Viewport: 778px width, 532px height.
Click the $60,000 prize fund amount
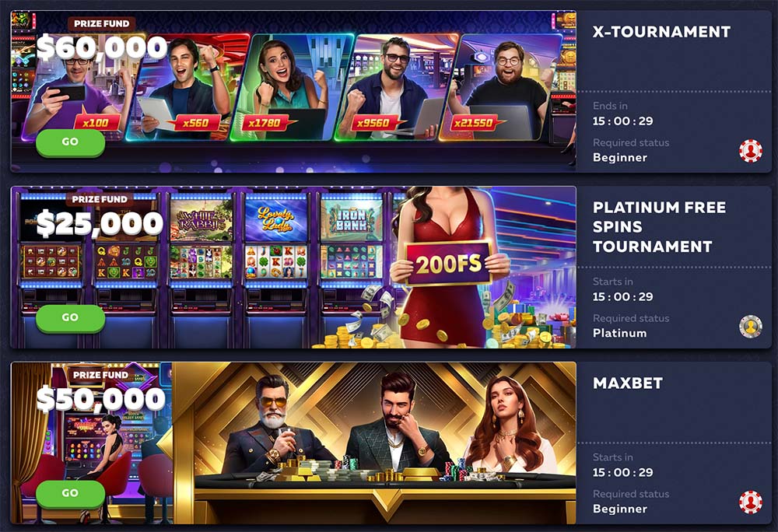102,47
